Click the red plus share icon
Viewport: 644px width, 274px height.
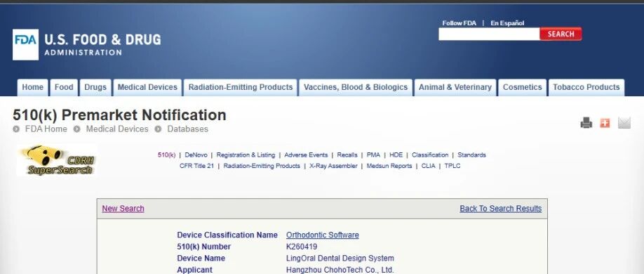[605, 123]
